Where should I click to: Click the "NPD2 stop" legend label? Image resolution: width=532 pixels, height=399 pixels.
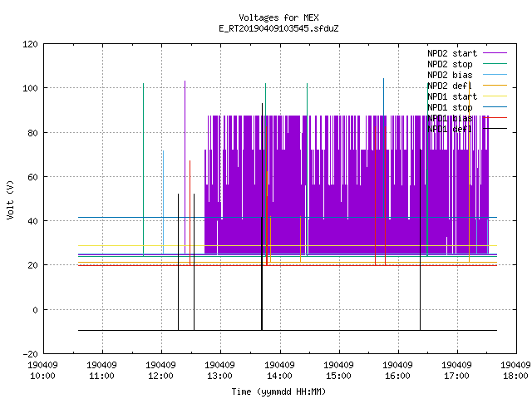pyautogui.click(x=450, y=64)
